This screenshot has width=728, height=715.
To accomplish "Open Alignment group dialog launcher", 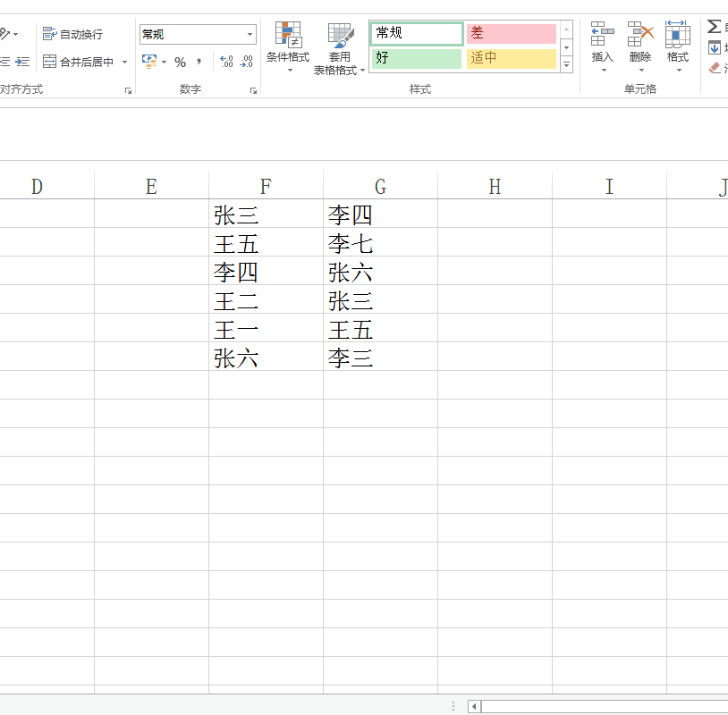I will (x=128, y=91).
